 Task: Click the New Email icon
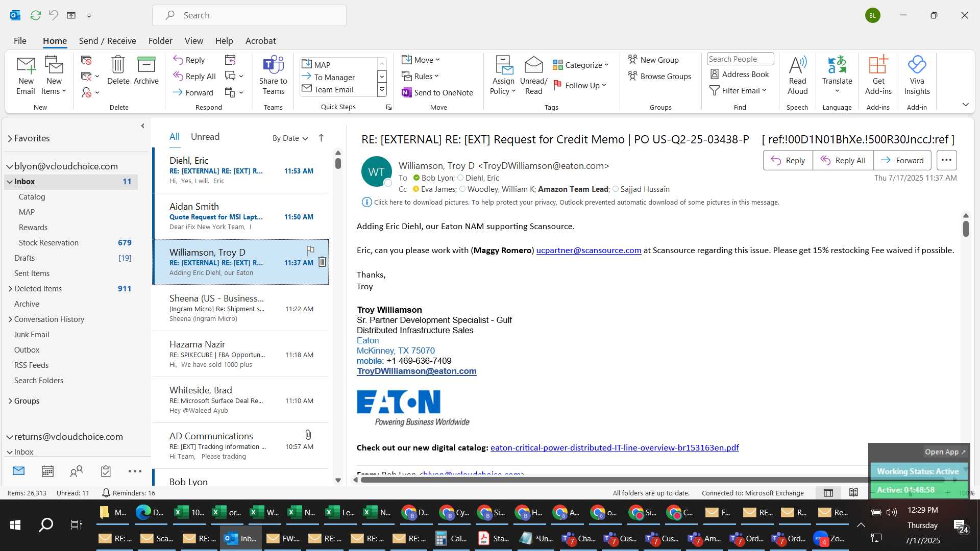point(26,76)
